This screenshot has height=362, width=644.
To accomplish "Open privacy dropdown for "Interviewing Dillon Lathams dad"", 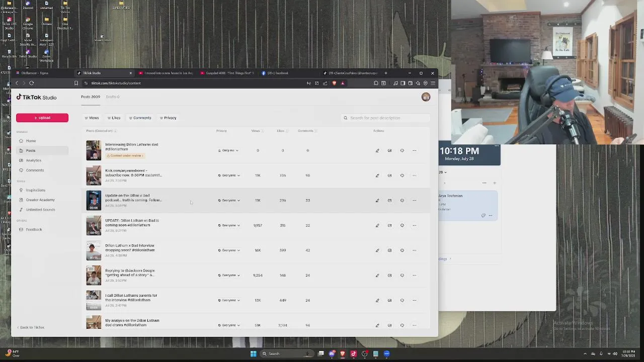I will tap(228, 150).
